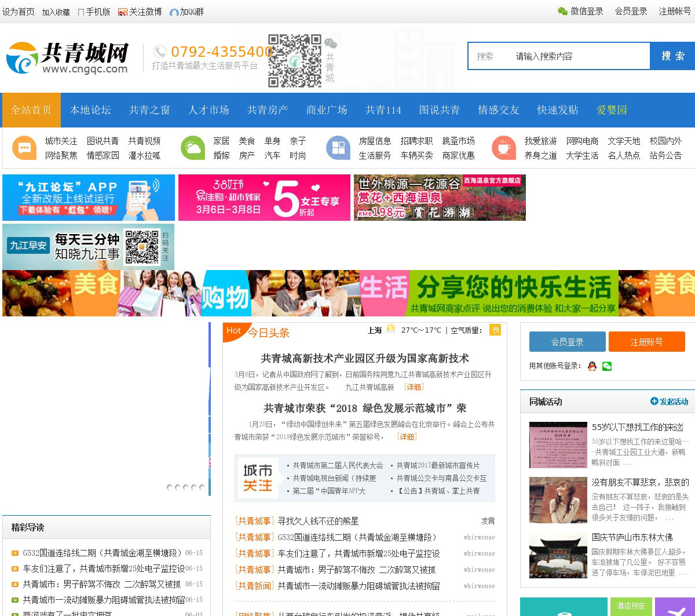Log in with the QQ penguin icon
The image size is (695, 616).
(x=592, y=366)
